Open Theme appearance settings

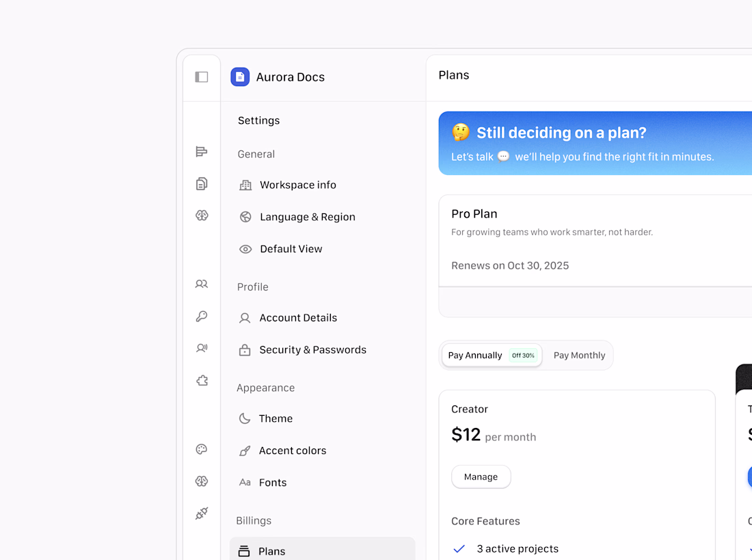pyautogui.click(x=276, y=419)
